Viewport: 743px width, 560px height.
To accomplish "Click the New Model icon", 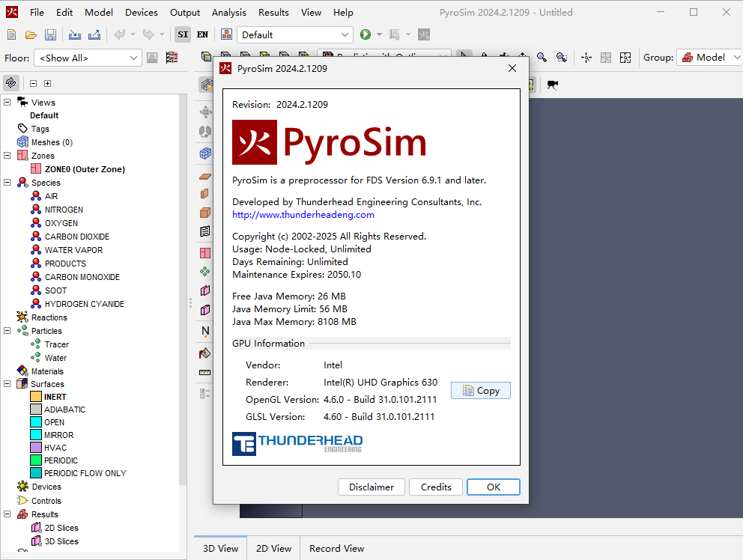I will [x=12, y=34].
